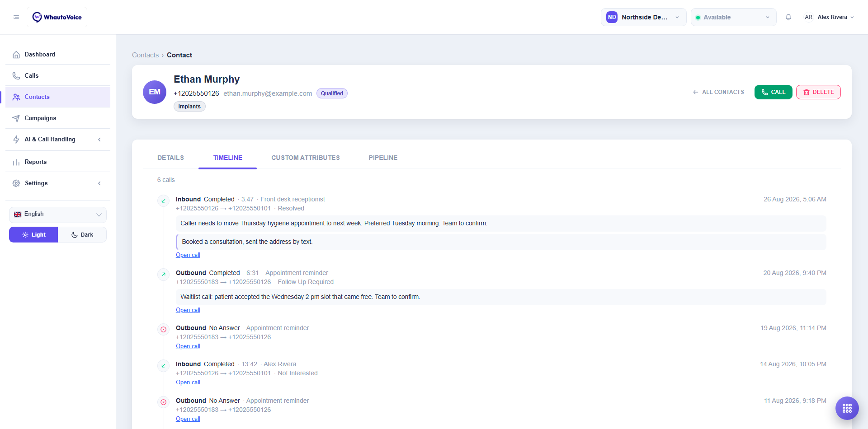Toggle the hamburger sidebar menu
This screenshot has height=429, width=868.
pyautogui.click(x=16, y=17)
